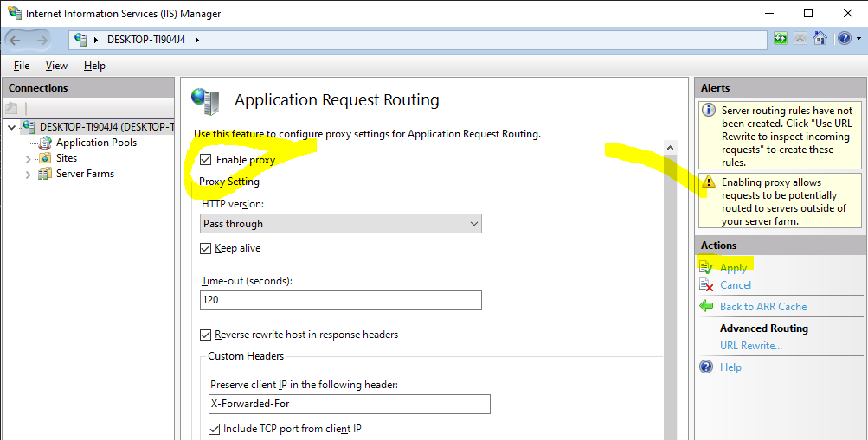Select Sites in the Connections tree
The image size is (868, 440).
tap(67, 158)
